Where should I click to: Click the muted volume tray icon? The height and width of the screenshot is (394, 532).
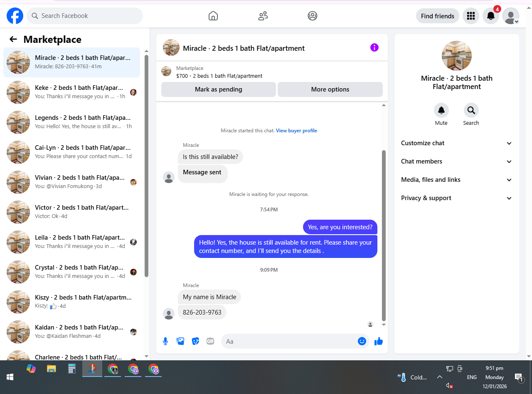tap(449, 386)
